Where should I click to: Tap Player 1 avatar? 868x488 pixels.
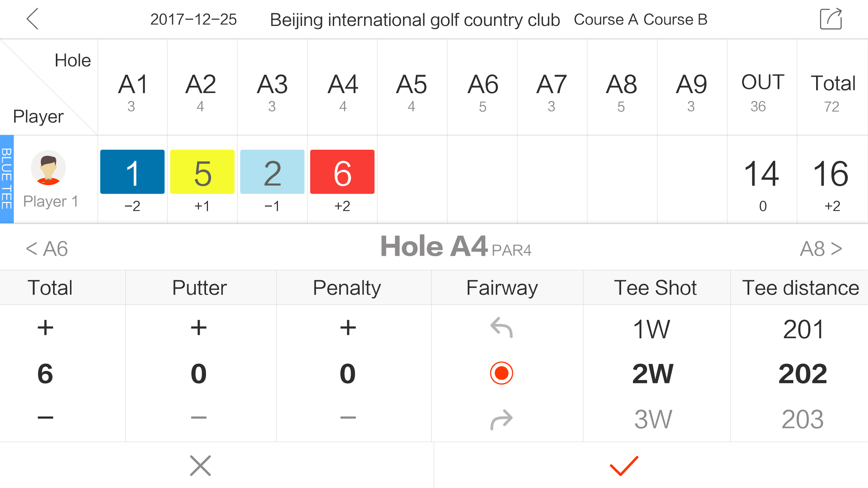pos(48,168)
